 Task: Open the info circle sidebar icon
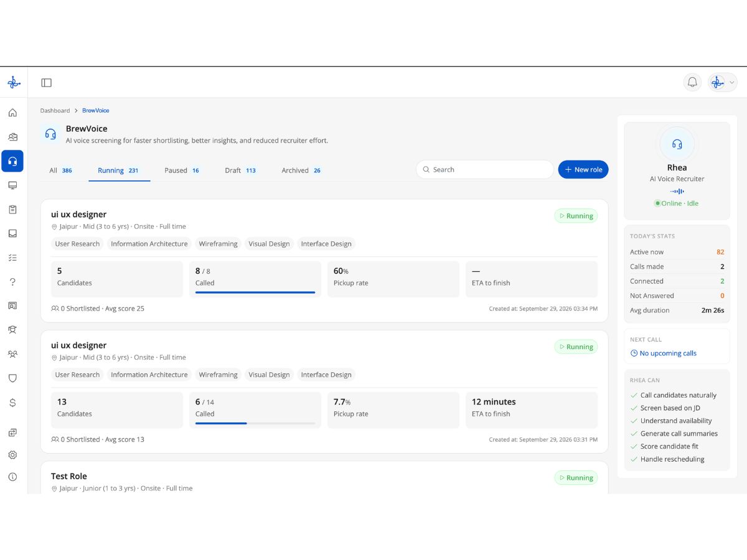pyautogui.click(x=12, y=477)
